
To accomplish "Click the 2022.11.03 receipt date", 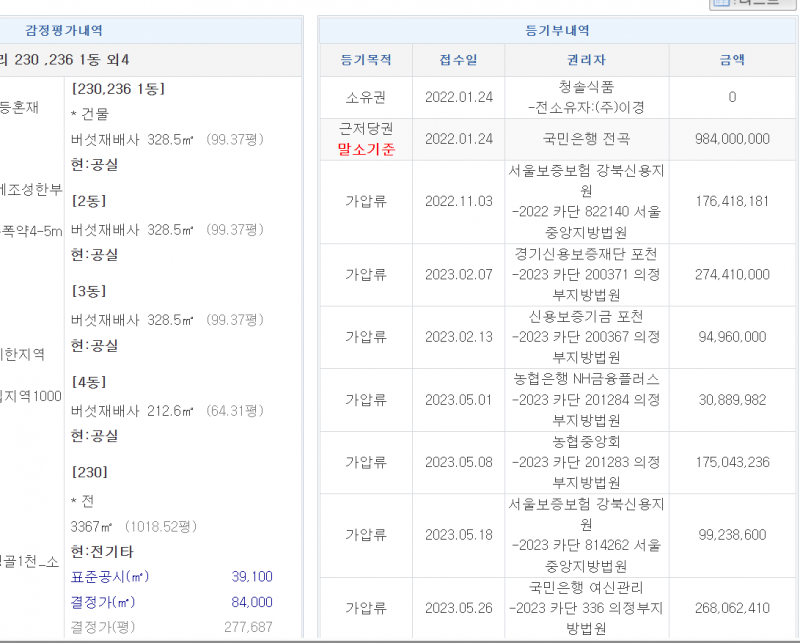I will 458,202.
